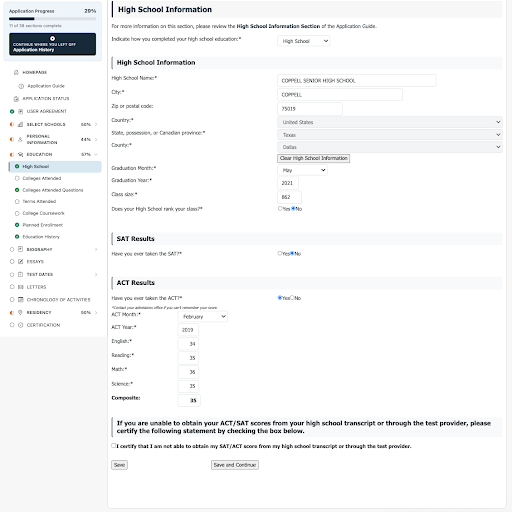Click green status dot beside High School
512x512 pixels.
[17, 166]
